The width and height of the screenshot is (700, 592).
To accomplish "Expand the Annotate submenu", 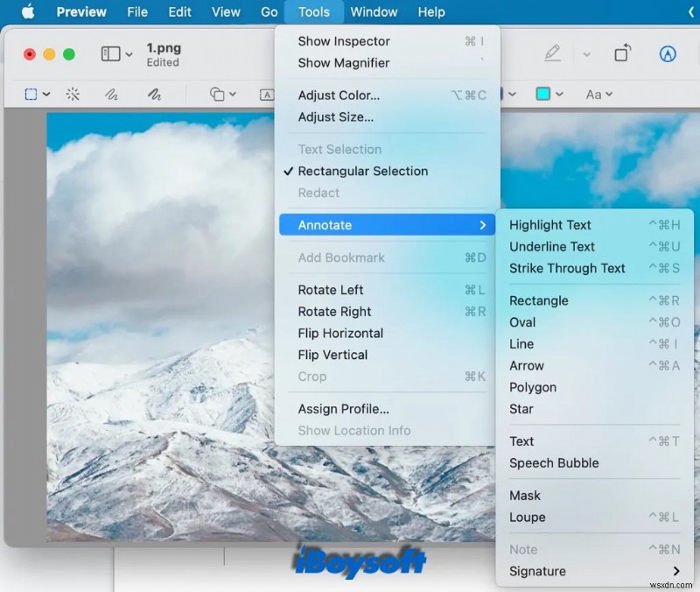I will (x=387, y=225).
